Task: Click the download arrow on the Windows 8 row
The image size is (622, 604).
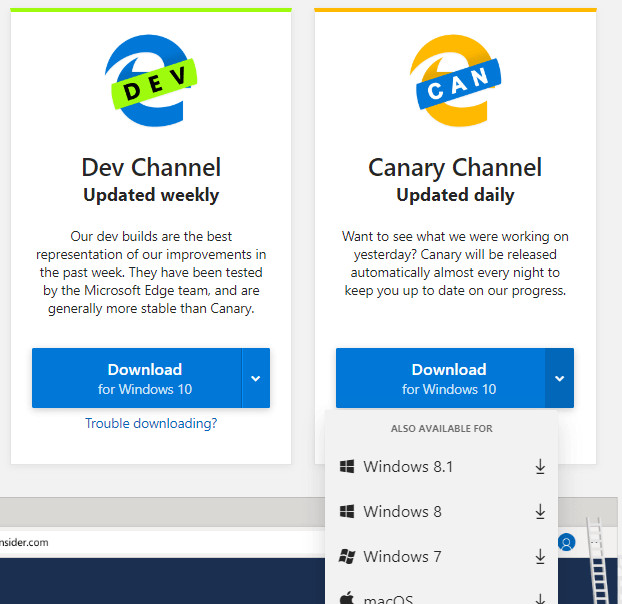Action: tap(540, 512)
